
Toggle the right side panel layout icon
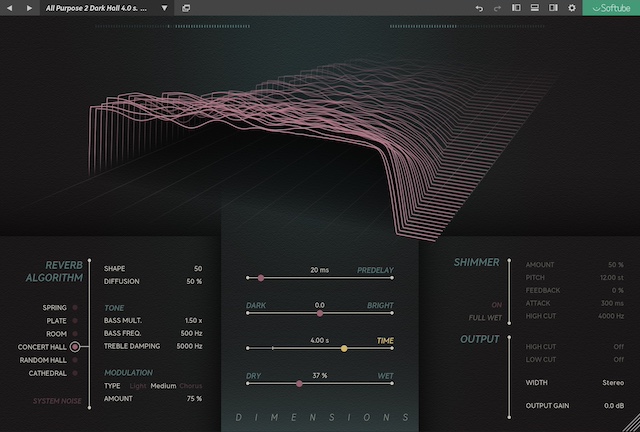coord(553,8)
